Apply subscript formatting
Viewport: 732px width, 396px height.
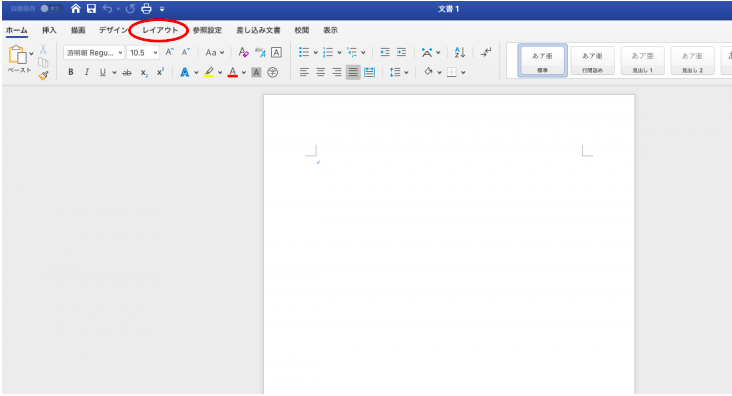144,72
